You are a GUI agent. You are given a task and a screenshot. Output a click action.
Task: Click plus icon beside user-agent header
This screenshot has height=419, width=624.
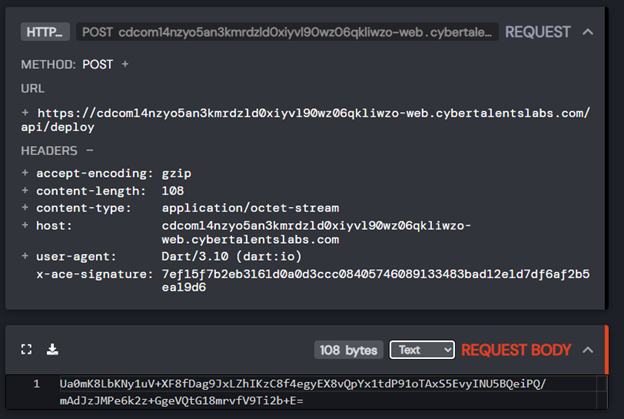pos(25,256)
